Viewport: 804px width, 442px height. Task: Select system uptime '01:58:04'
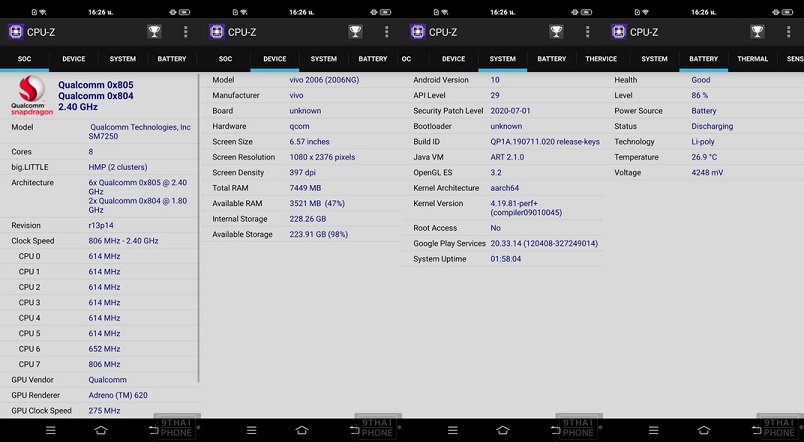506,259
